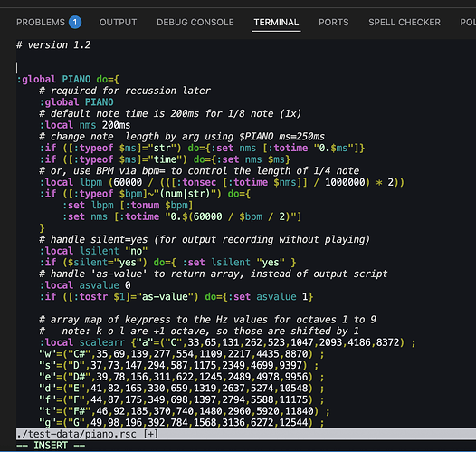
Task: Click the line checking $ms equals "str"
Action: tap(202, 148)
